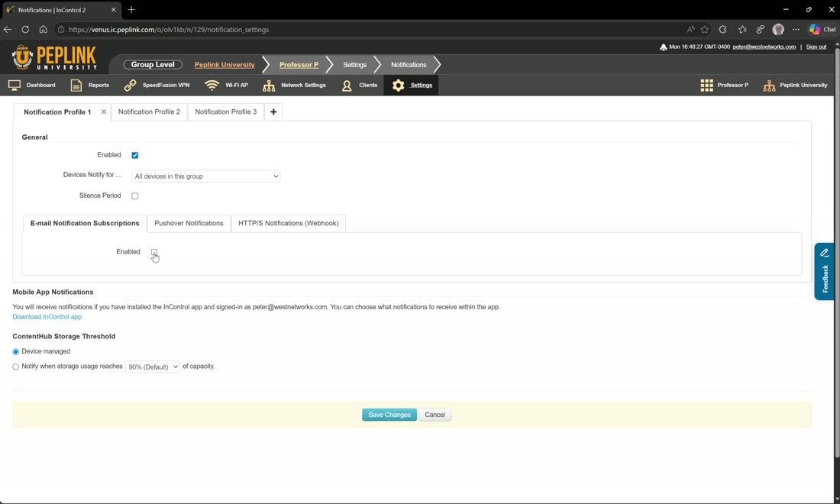Open the 90% (Default) capacity dropdown
This screenshot has height=504, width=840.
click(153, 367)
